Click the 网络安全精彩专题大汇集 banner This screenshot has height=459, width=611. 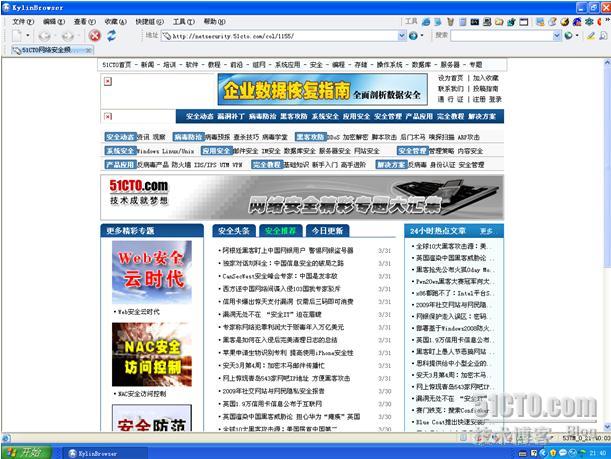click(302, 198)
